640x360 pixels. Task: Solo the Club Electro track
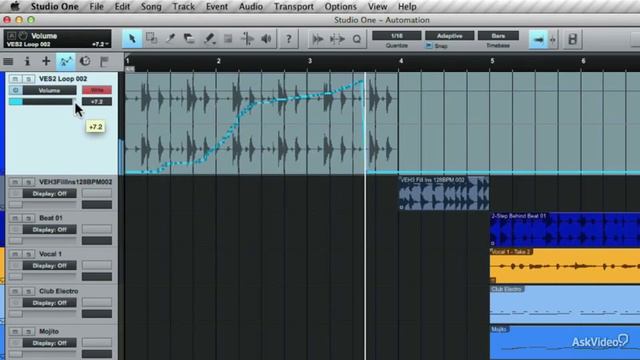pos(29,291)
